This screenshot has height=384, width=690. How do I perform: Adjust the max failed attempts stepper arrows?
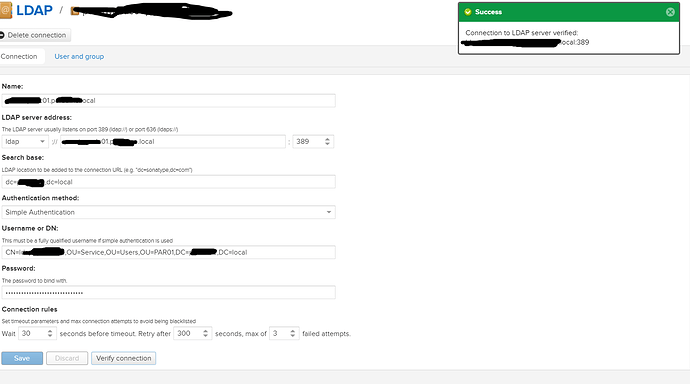tap(293, 333)
